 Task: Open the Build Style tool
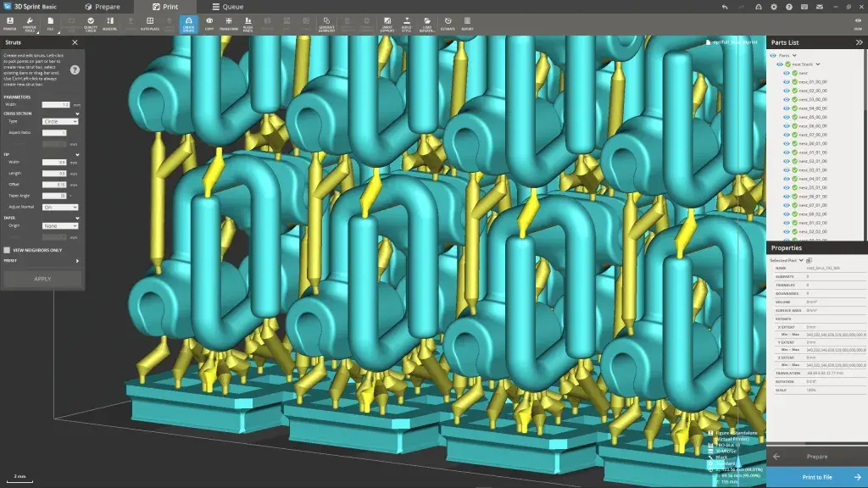408,22
